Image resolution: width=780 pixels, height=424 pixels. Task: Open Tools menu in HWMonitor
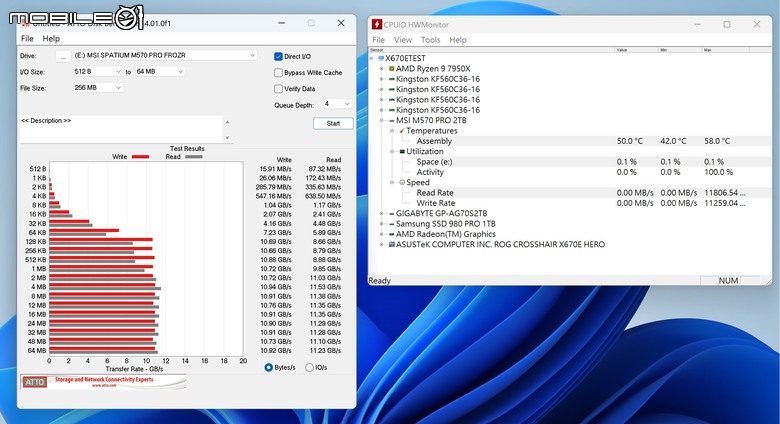click(430, 40)
